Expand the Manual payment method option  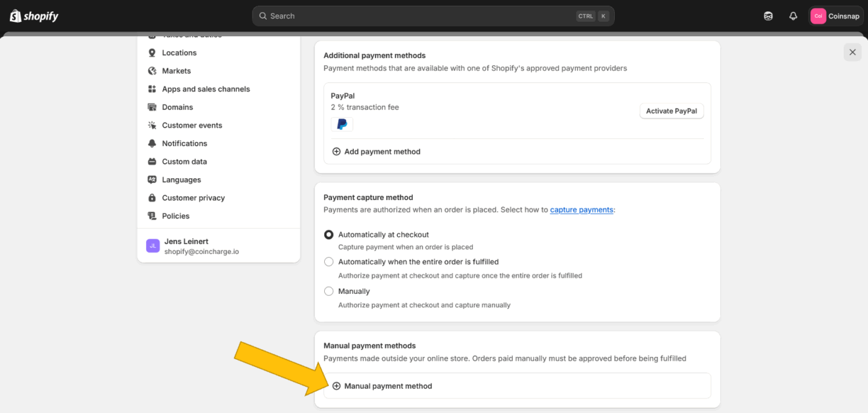pyautogui.click(x=382, y=386)
